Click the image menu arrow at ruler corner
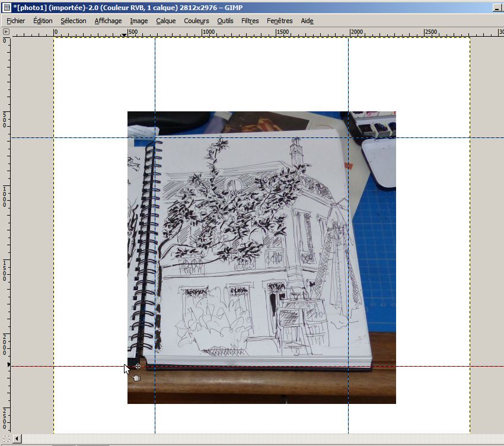 click(6, 32)
